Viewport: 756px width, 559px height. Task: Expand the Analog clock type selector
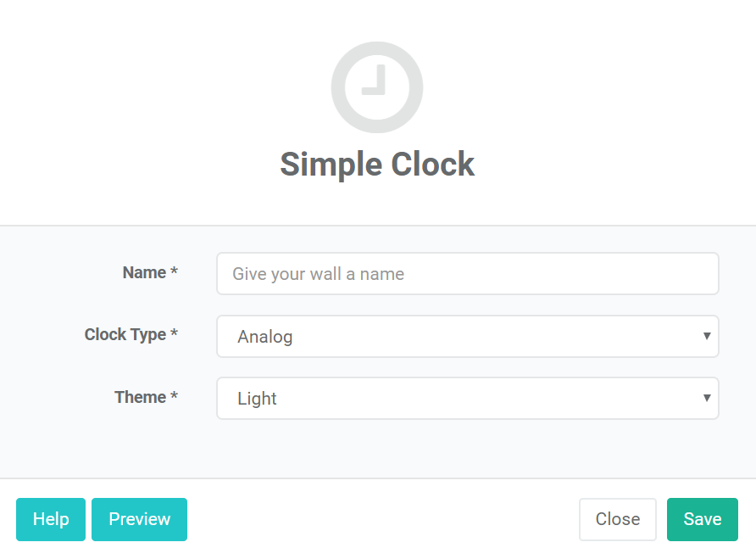[x=467, y=336]
